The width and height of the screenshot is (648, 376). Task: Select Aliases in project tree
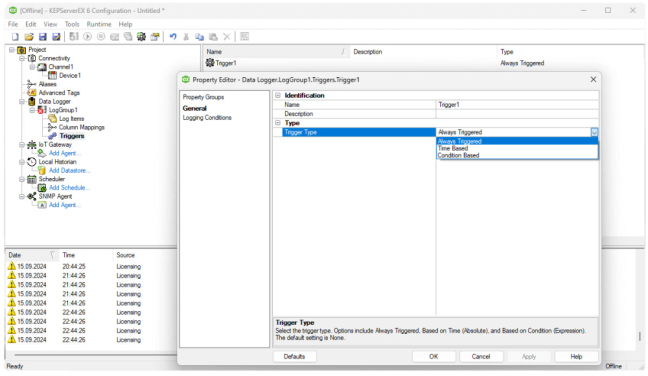48,84
